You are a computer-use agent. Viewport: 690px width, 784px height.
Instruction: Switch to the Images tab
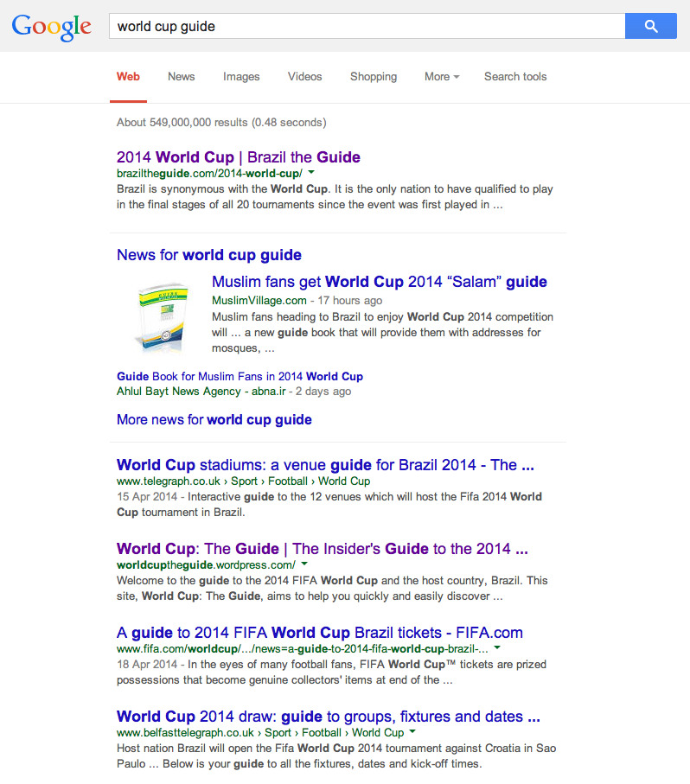[241, 76]
